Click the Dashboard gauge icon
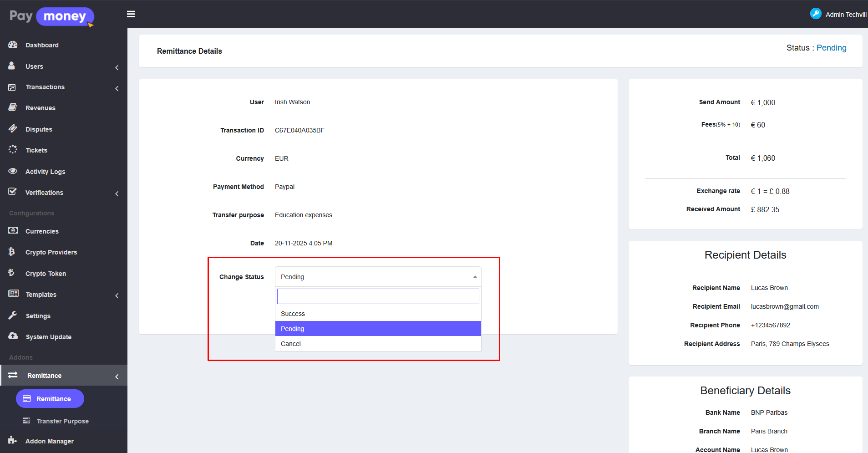The width and height of the screenshot is (868, 453). click(x=13, y=45)
